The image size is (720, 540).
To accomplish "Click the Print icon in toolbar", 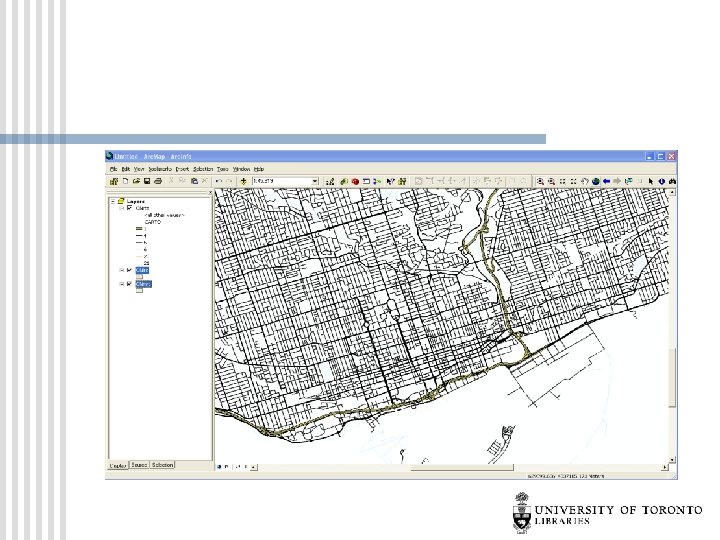I will click(158, 181).
